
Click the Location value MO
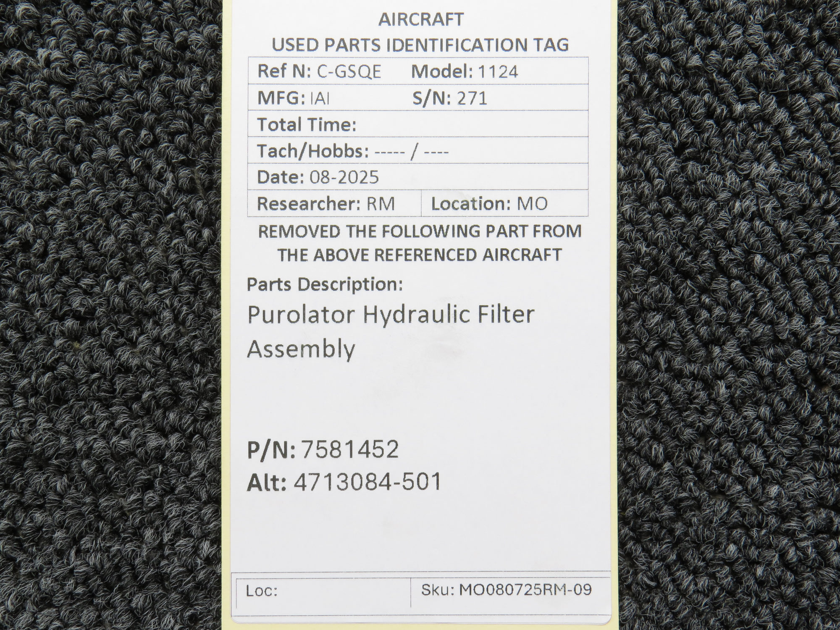point(532,204)
